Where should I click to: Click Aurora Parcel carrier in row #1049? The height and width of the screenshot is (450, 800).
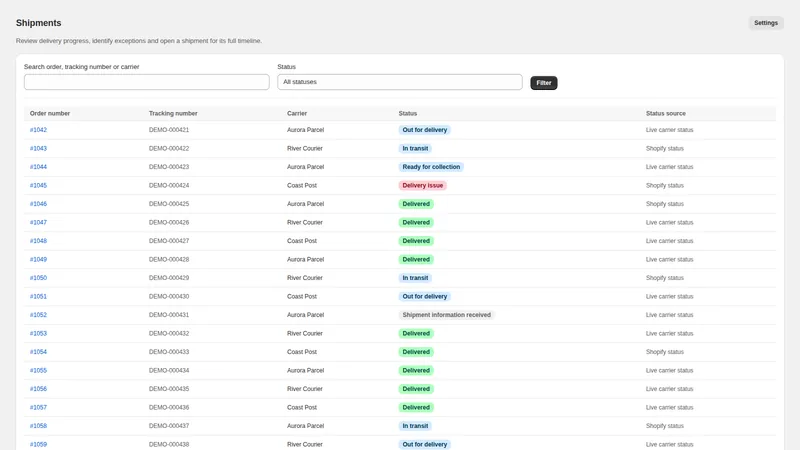(306, 260)
